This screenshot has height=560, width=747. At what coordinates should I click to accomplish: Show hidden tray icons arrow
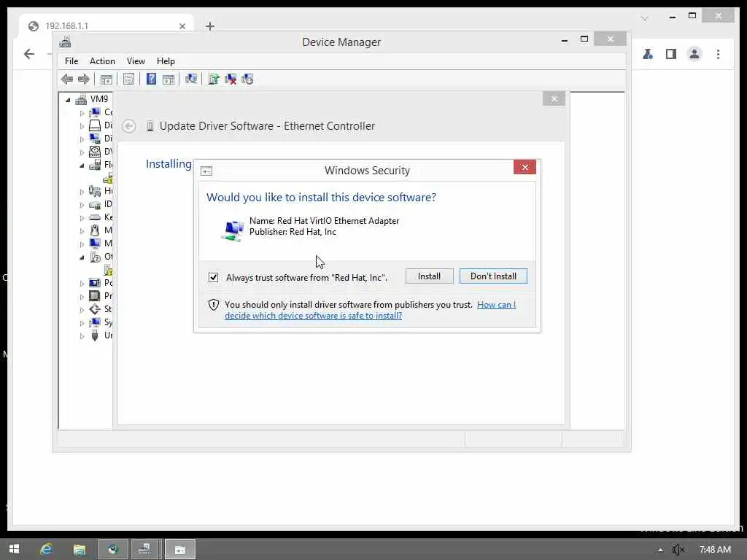pos(660,550)
